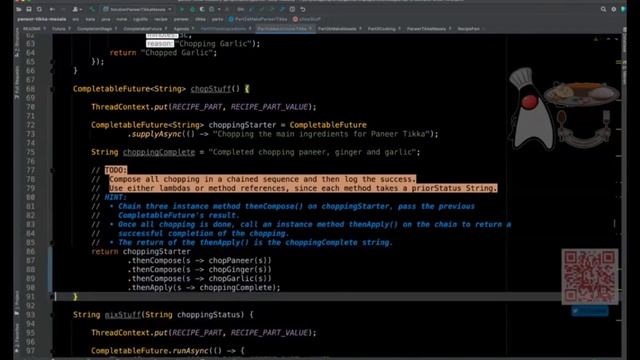Navigate back with the left arrow icon
The height and width of the screenshot is (360, 640).
(52, 9)
